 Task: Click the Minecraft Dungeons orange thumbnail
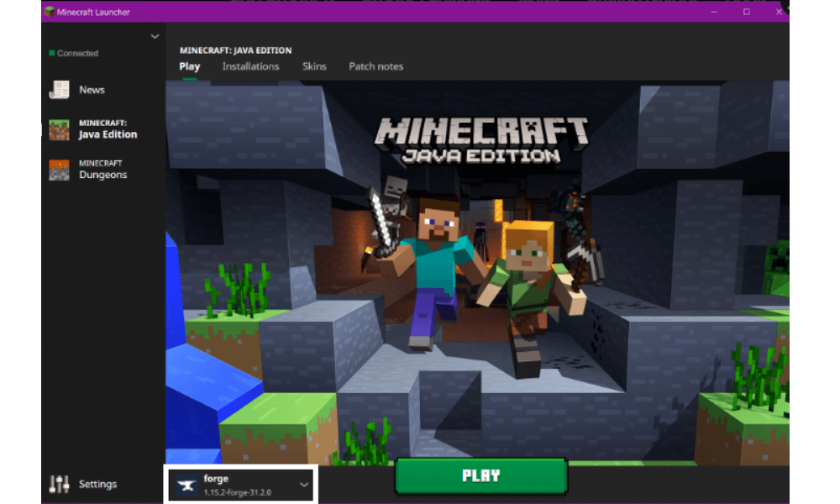tap(59, 170)
